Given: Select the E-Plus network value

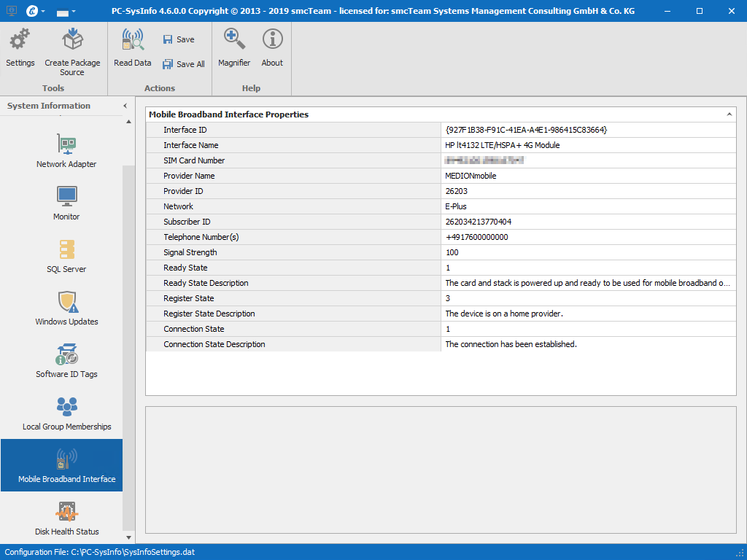Looking at the screenshot, I should coord(456,206).
